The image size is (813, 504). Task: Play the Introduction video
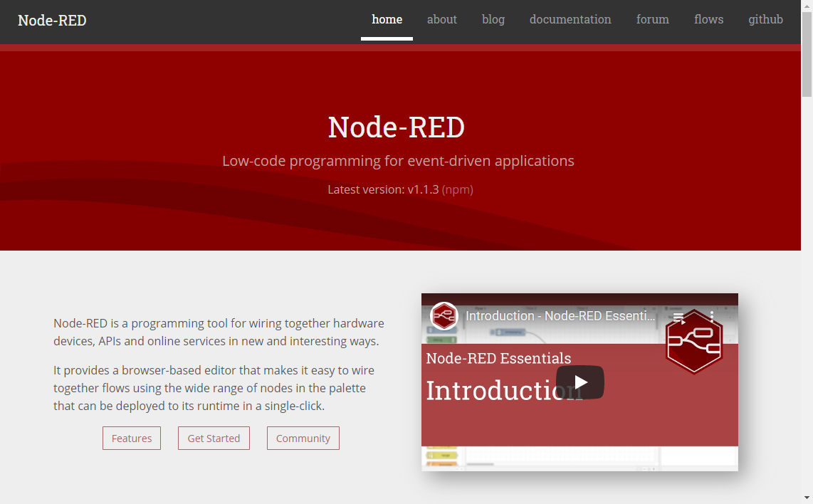(x=579, y=382)
